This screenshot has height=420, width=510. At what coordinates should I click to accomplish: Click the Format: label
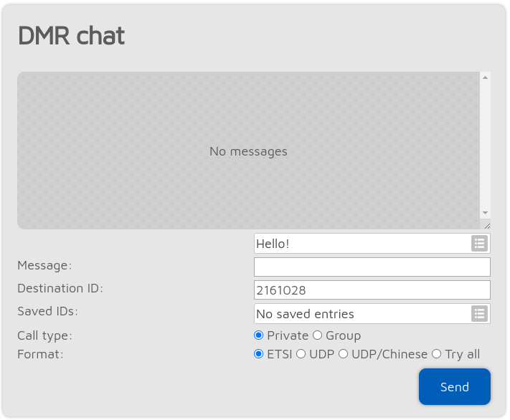(40, 354)
